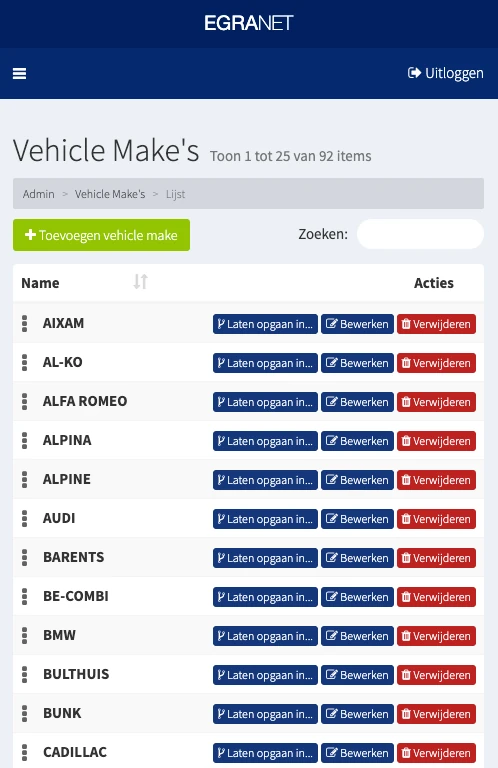Delete the BARENTS entry
Screen dimensions: 498x768
click(x=436, y=558)
